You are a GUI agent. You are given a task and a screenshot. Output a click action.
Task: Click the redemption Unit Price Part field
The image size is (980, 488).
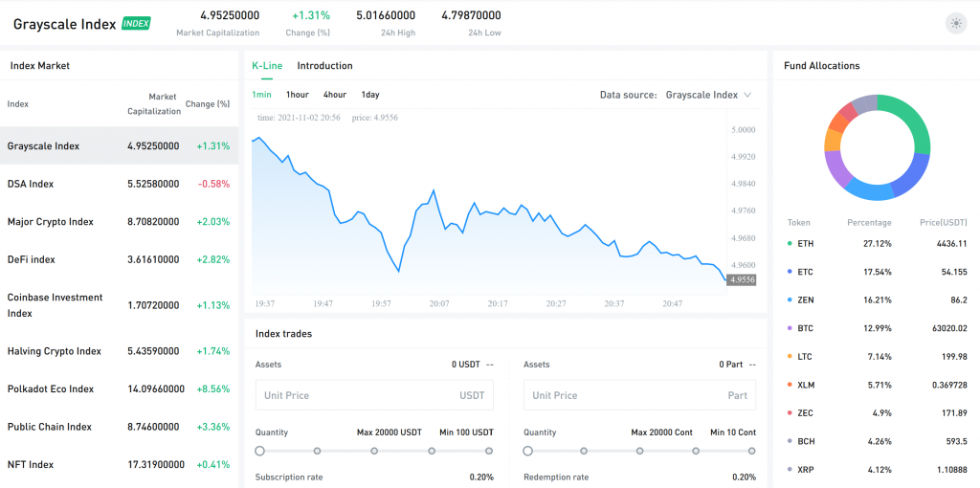[639, 395]
